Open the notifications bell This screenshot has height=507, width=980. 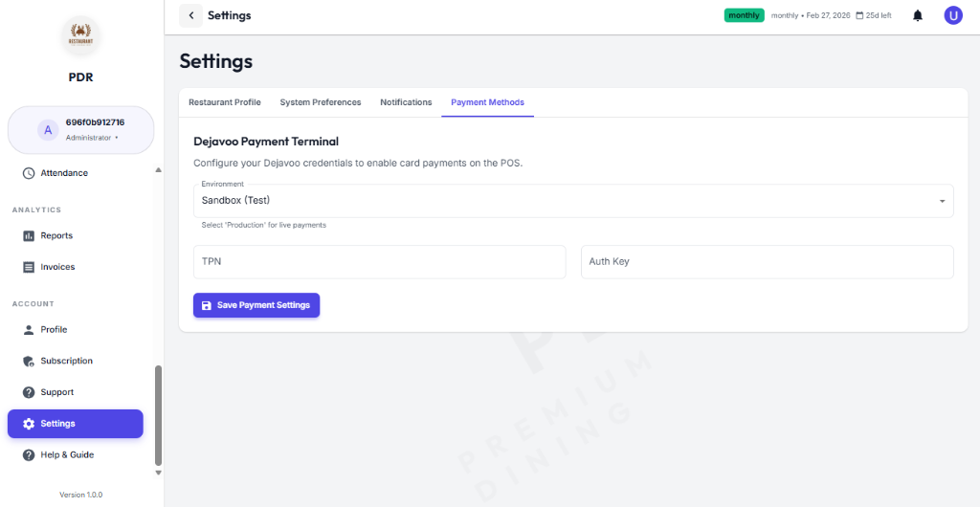(x=918, y=15)
